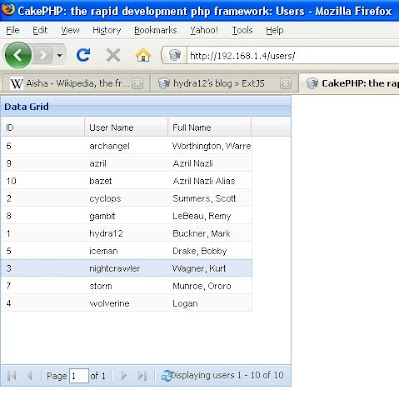Close the Aisha - Wikipedia tab
The width and height of the screenshot is (399, 400).
137,84
